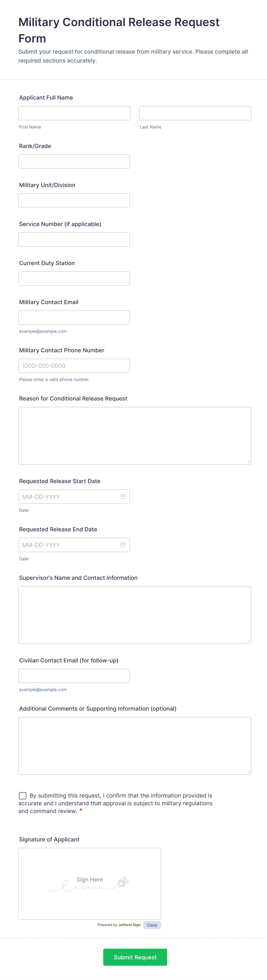Image resolution: width=267 pixels, height=980 pixels.
Task: Select the Military Unit/Division field
Action: point(74,201)
